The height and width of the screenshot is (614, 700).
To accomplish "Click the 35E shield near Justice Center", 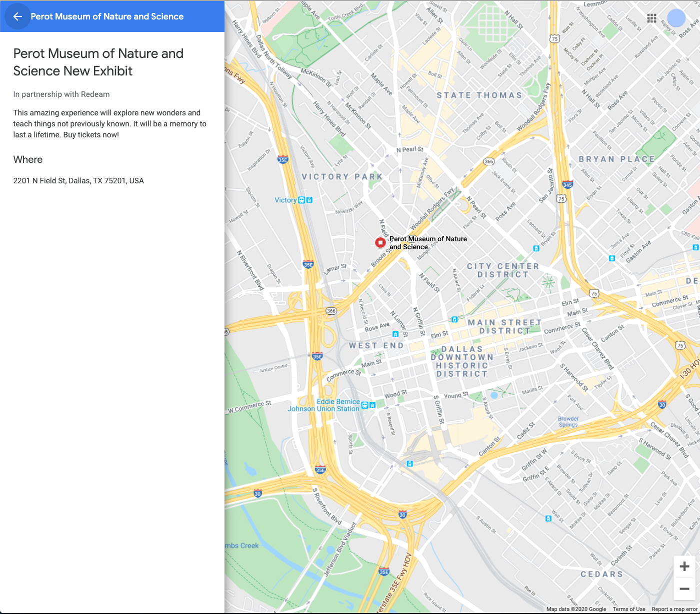I will point(317,356).
